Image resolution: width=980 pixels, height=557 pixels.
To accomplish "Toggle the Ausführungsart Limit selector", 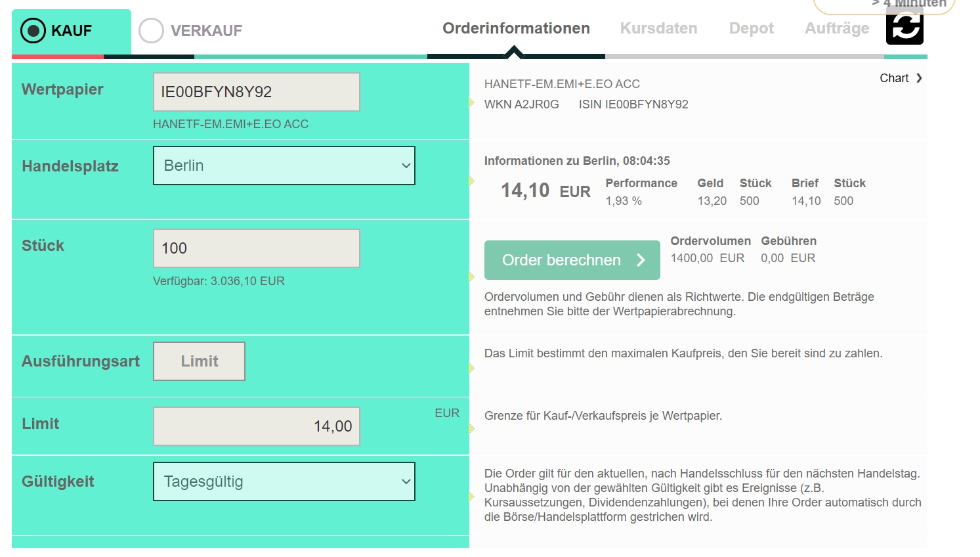I will pyautogui.click(x=199, y=361).
